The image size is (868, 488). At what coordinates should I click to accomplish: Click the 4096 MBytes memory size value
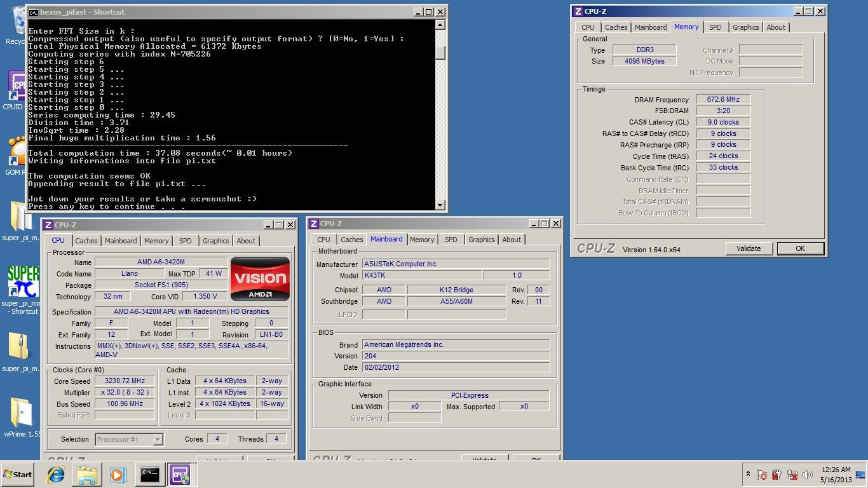(x=644, y=61)
